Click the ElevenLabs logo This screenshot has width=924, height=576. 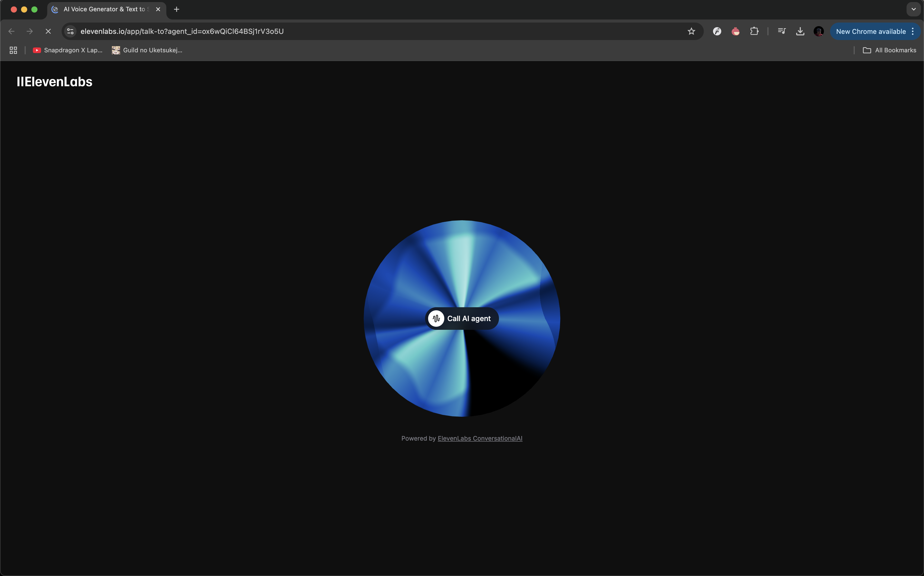tap(54, 82)
